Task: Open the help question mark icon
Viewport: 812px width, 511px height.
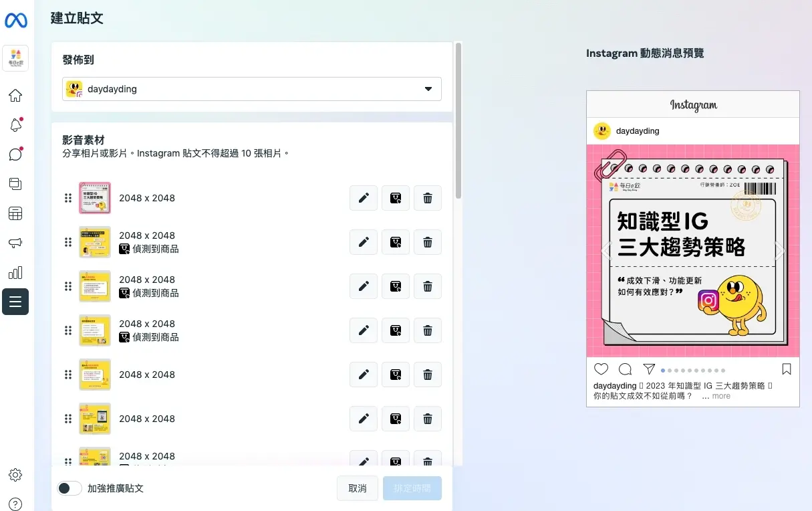Action: click(15, 504)
